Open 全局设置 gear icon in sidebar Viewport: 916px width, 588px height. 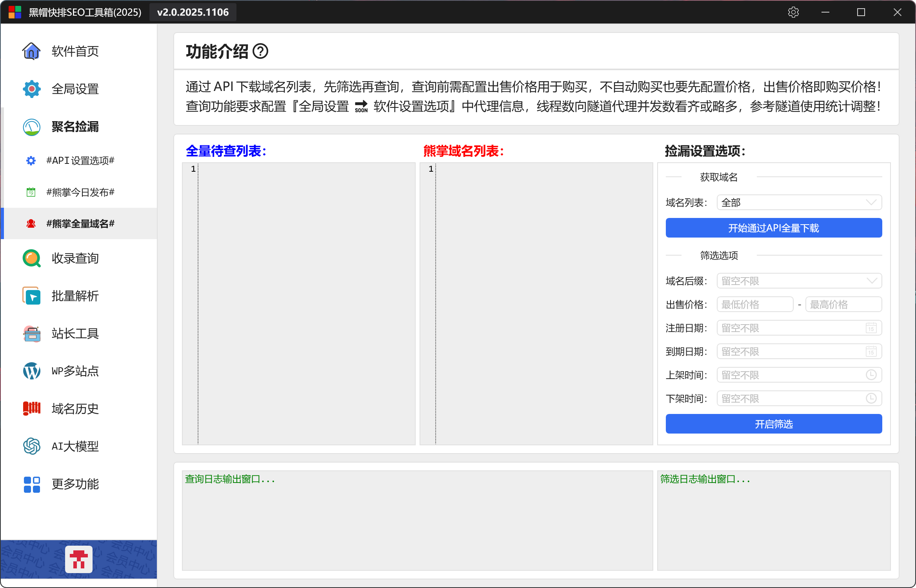(31, 89)
